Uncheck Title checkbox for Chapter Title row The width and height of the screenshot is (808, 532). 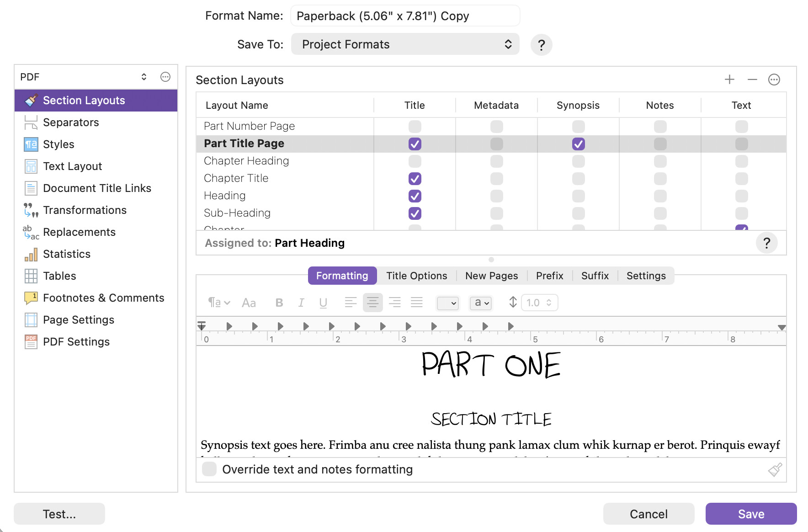[415, 179]
